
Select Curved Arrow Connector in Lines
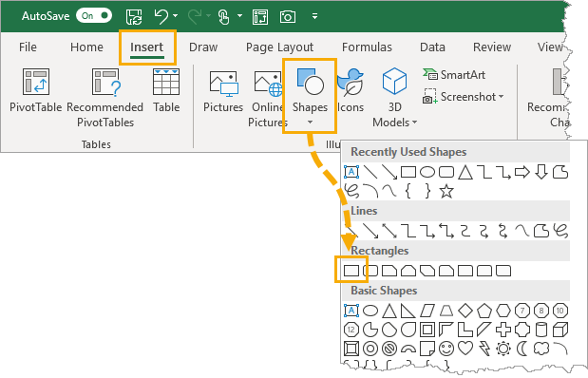(x=484, y=231)
